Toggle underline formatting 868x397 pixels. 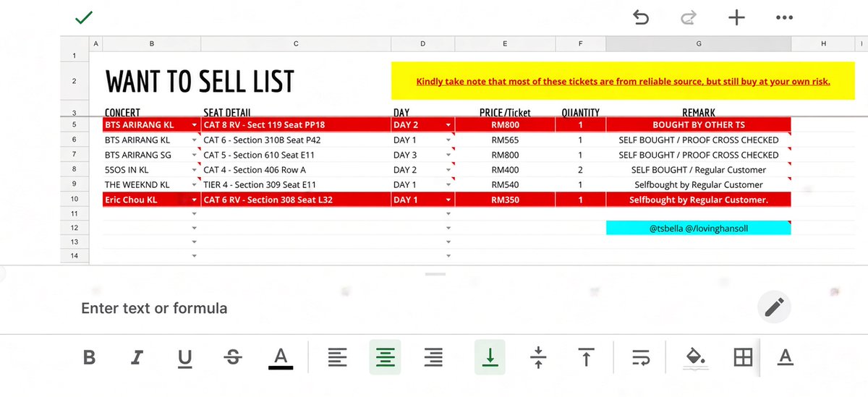[x=185, y=357]
